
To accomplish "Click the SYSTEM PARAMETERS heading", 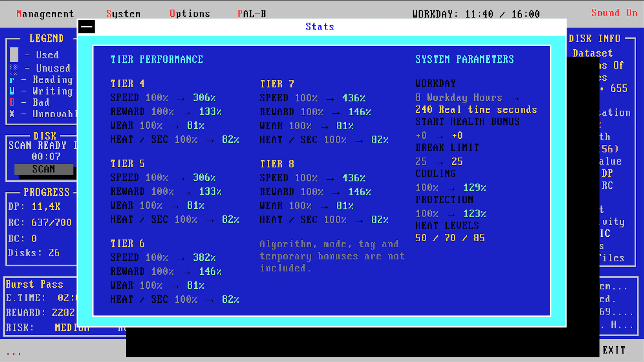I will (x=465, y=59).
